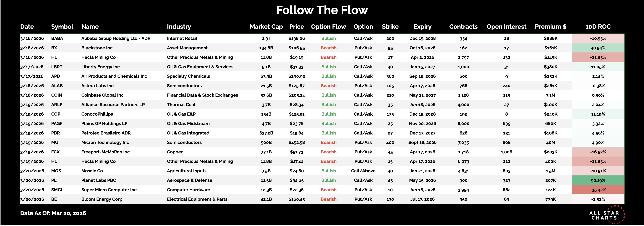Click the 40.94% ROC cell for Blackstone

[x=598, y=48]
